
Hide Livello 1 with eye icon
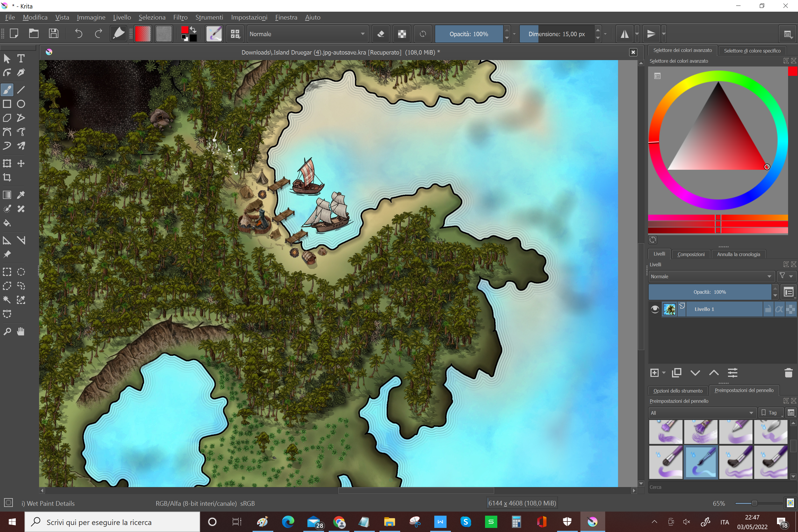tap(655, 309)
